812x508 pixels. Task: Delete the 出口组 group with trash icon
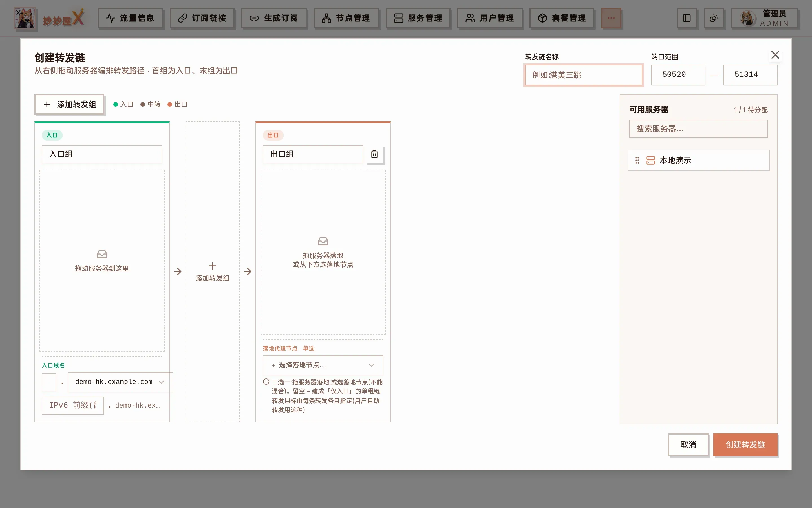click(x=374, y=154)
